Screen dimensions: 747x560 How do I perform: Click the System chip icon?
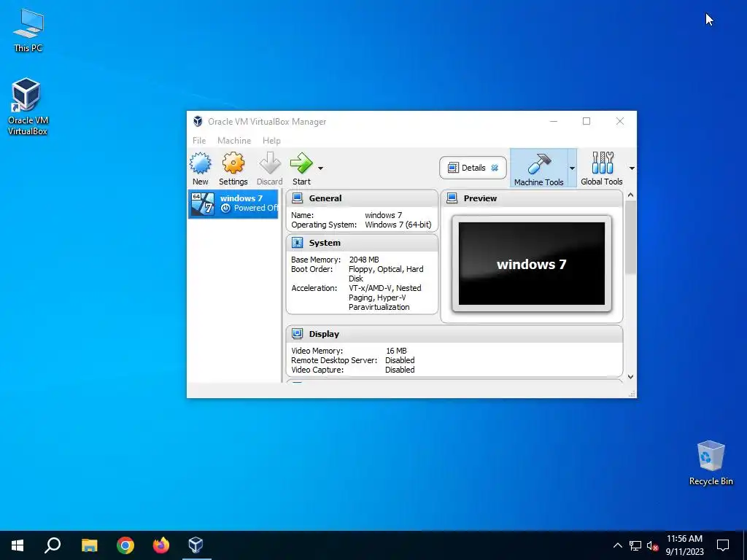pos(298,243)
